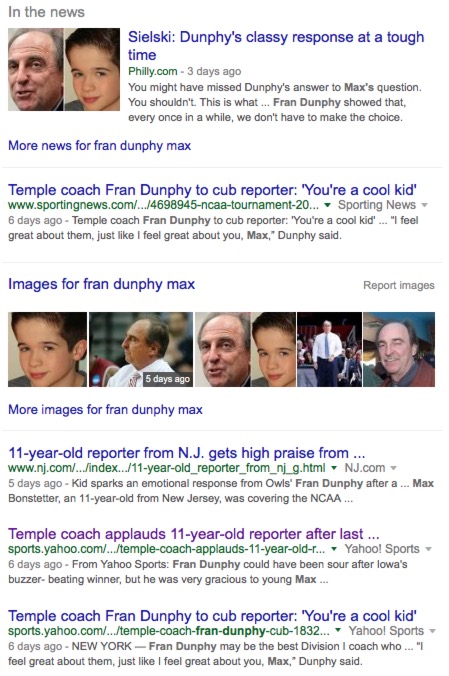Open green arrow after fran-dunphy-cub yahoo URL

[x=339, y=631]
